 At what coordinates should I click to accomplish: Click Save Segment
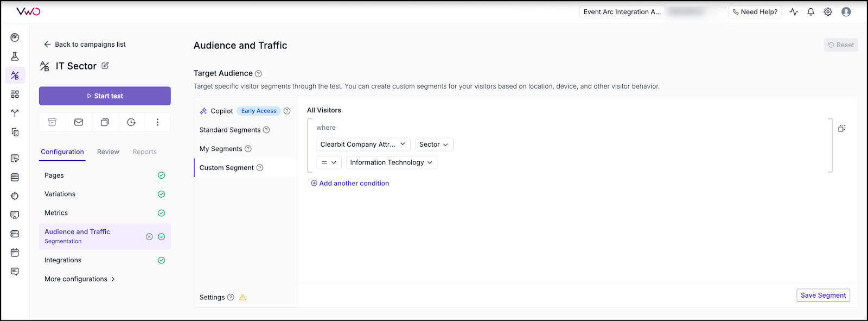click(823, 295)
